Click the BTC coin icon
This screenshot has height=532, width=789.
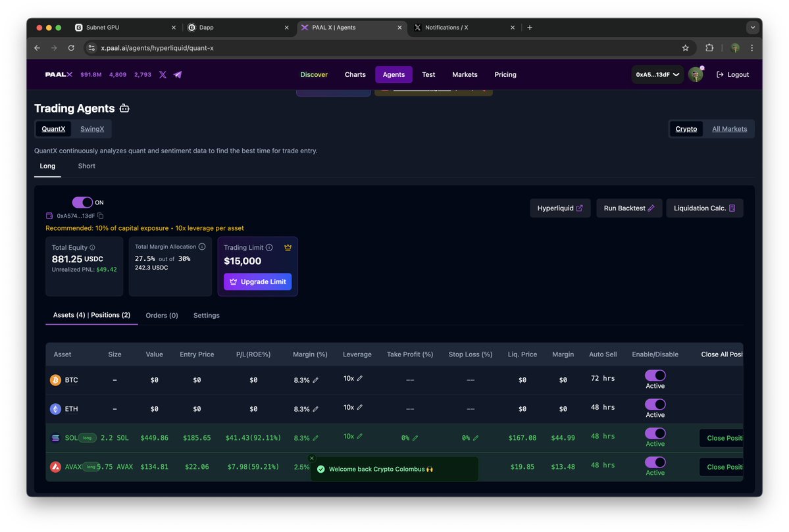(x=55, y=380)
